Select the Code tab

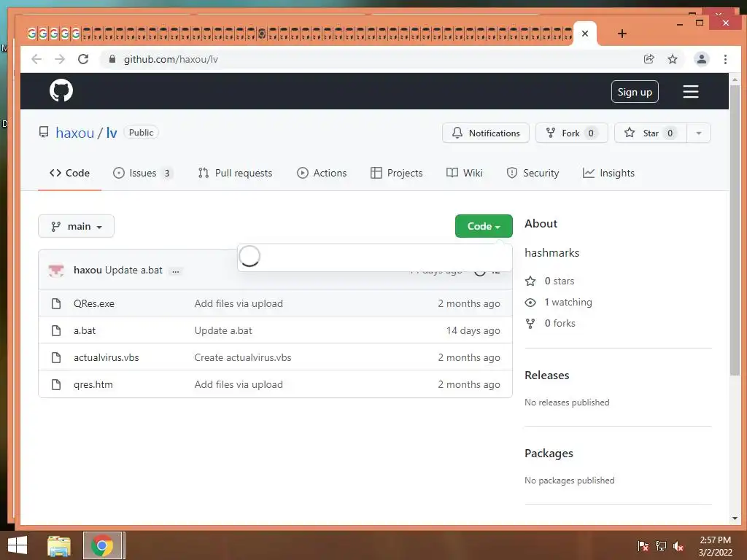69,173
